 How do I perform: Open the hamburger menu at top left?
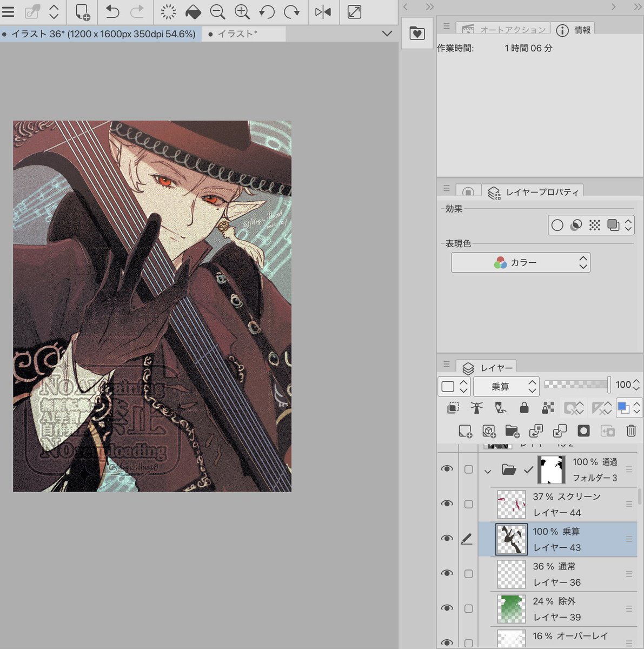(8, 12)
